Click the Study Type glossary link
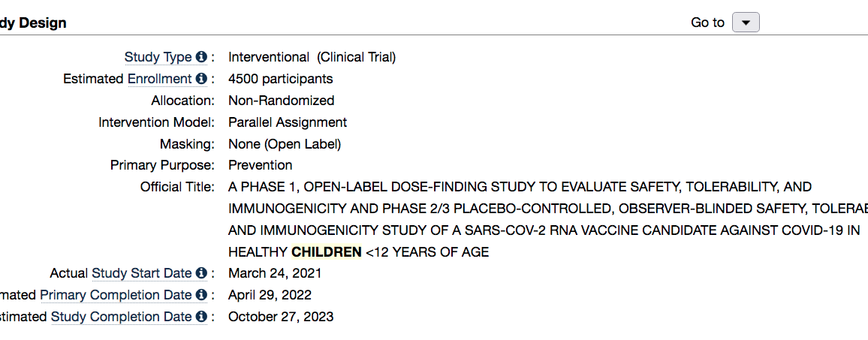Image resolution: width=868 pixels, height=340 pixels. [158, 57]
